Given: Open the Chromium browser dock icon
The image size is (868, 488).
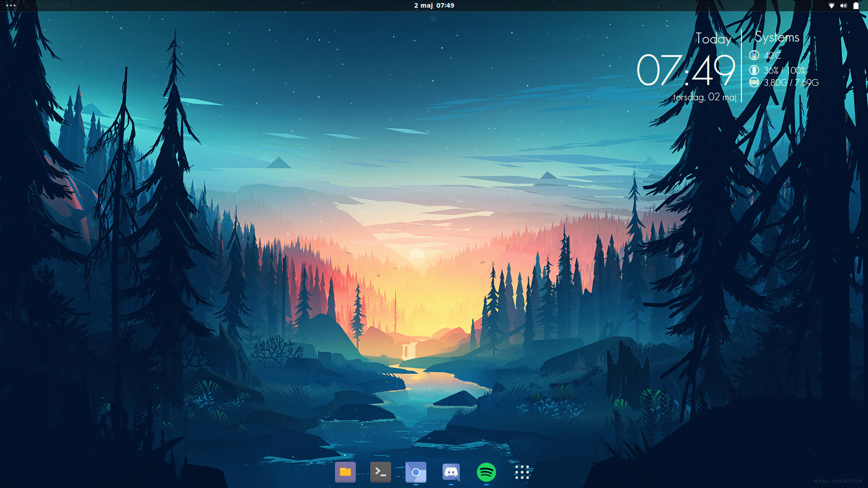Looking at the screenshot, I should click(415, 472).
